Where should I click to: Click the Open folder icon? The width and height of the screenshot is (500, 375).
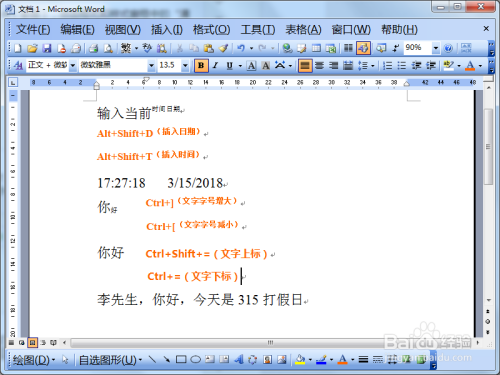(32, 48)
